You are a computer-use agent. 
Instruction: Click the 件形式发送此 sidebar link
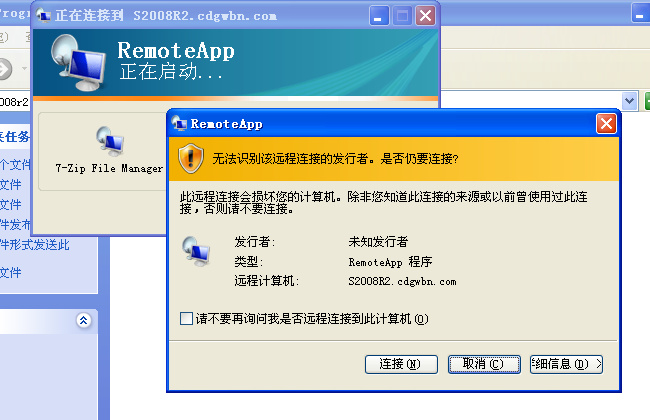(34, 245)
